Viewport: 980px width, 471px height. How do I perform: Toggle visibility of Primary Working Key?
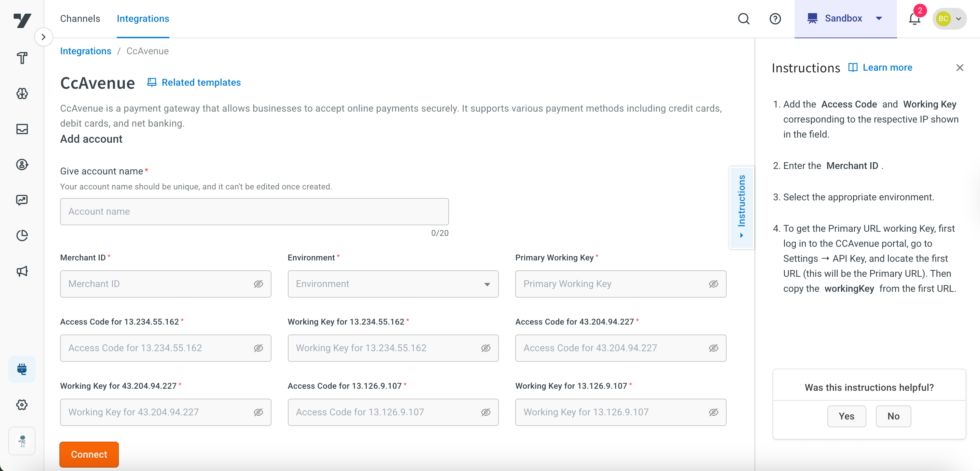pyautogui.click(x=713, y=284)
